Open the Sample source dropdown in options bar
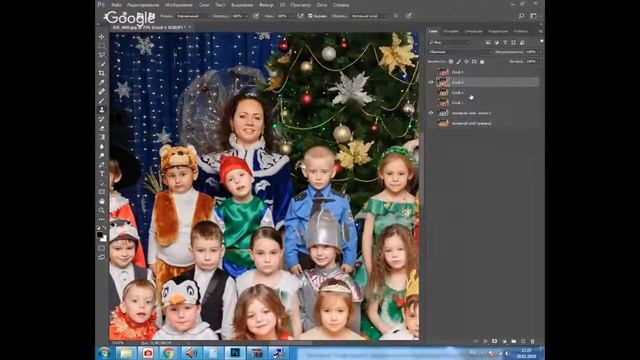 pyautogui.click(x=369, y=16)
